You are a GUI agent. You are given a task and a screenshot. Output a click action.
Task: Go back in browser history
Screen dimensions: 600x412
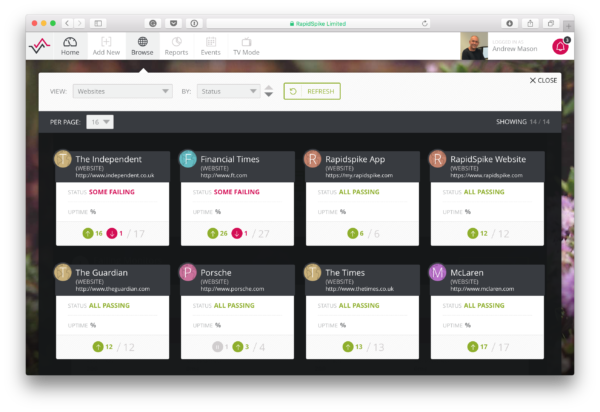pos(67,23)
